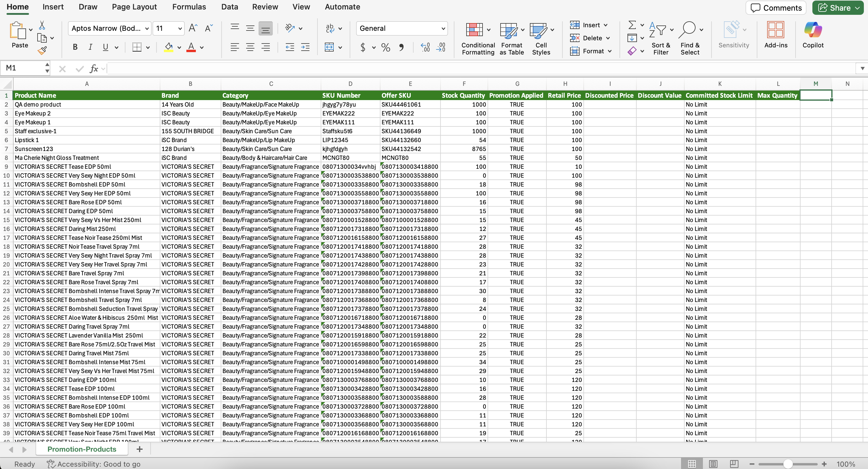This screenshot has width=868, height=469.
Task: Select the Promotion-Products sheet tab
Action: [82, 449]
